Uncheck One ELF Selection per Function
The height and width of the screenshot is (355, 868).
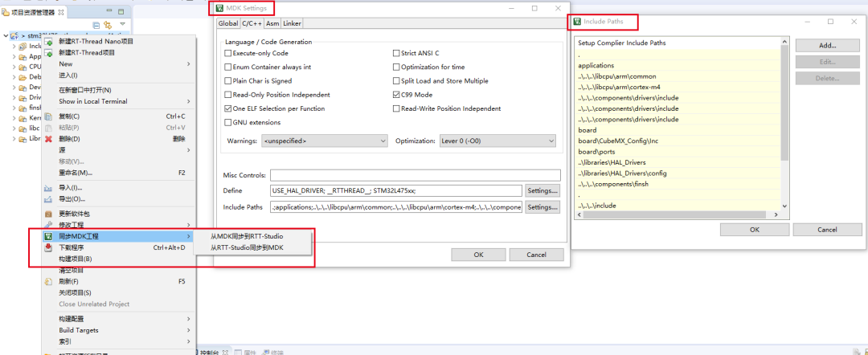tap(227, 108)
